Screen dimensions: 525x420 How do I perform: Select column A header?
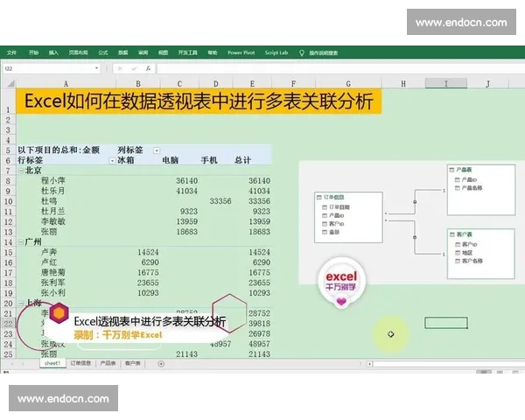[66, 84]
